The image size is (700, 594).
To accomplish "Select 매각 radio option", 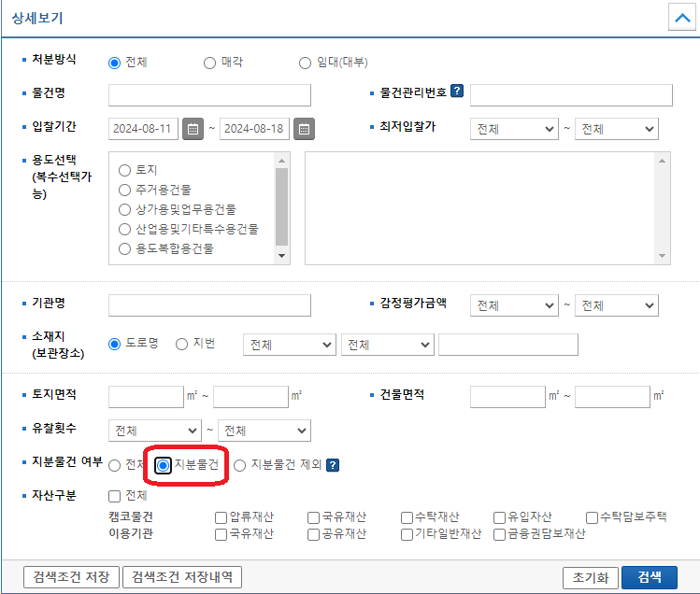I will pos(209,63).
